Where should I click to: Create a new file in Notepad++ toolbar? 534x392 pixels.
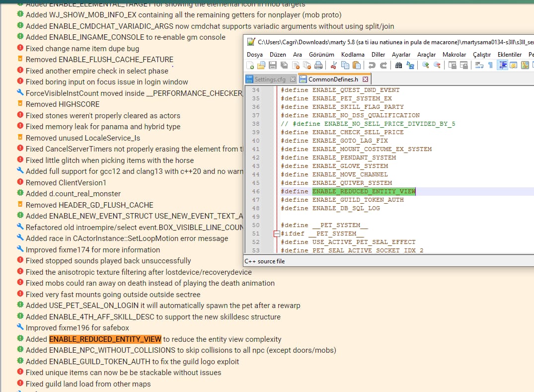tap(250, 65)
